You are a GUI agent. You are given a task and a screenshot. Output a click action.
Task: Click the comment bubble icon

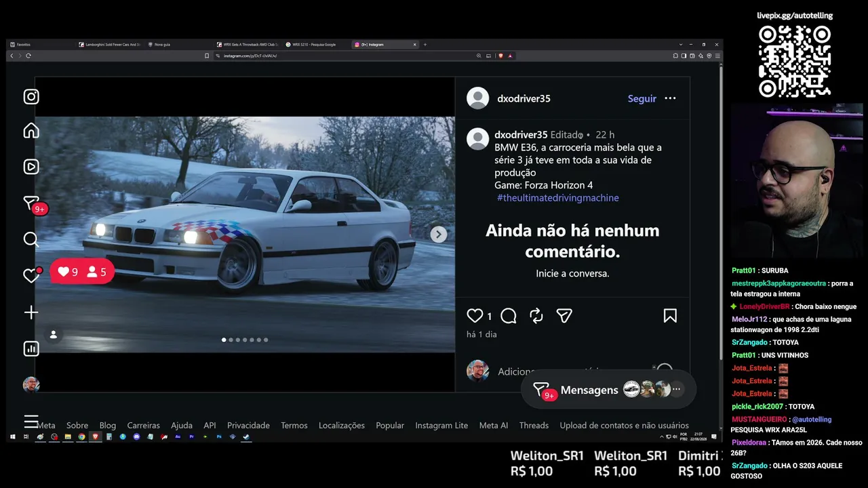pos(509,316)
